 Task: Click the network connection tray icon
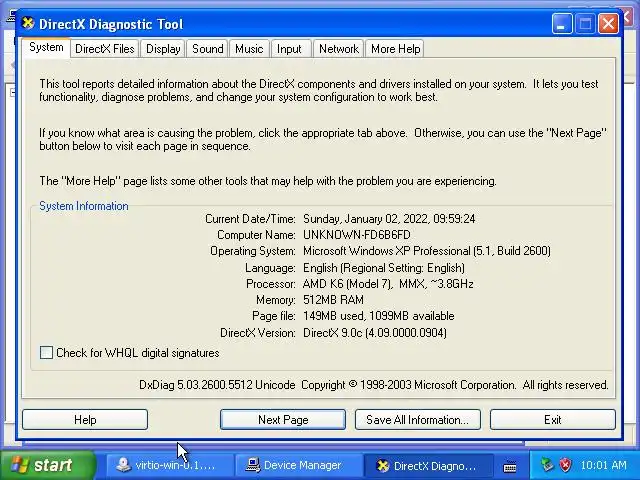547,465
